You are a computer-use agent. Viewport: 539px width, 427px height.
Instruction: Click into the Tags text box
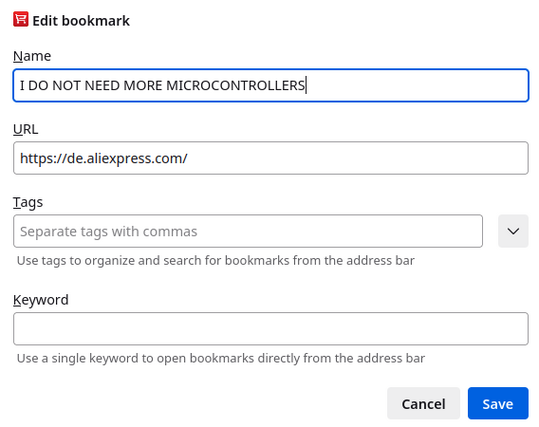[248, 231]
